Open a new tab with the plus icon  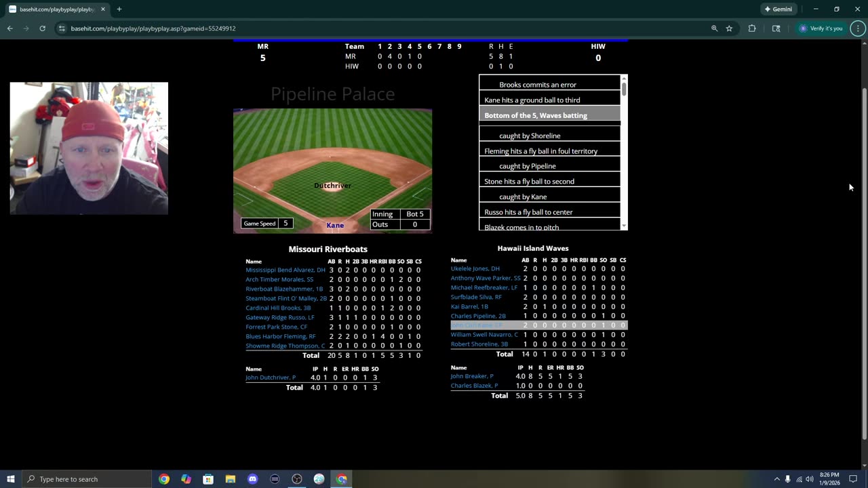(x=119, y=9)
